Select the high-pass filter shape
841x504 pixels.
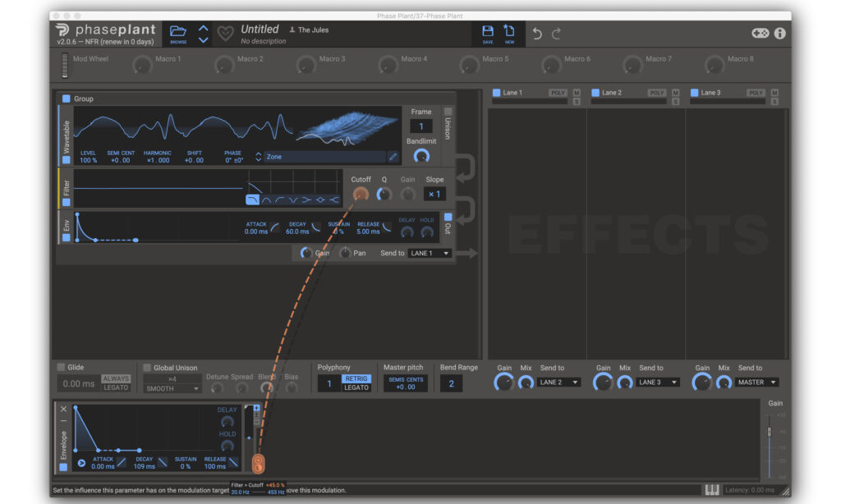(279, 200)
